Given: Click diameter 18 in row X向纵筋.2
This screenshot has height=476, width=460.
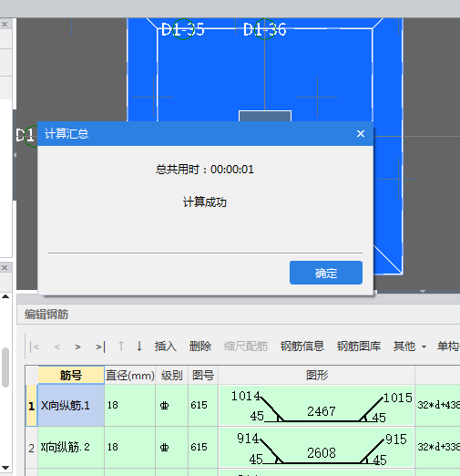Looking at the screenshot, I should coord(130,448).
